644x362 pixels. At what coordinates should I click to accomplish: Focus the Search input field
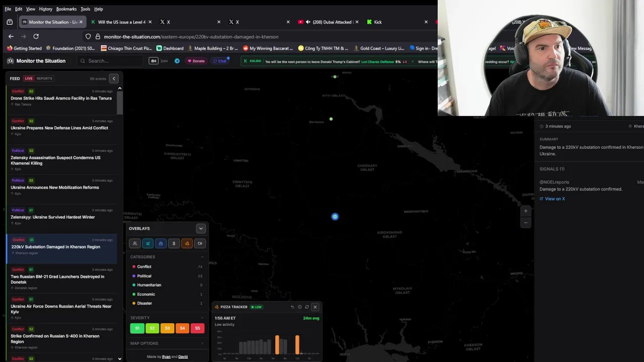(111, 61)
